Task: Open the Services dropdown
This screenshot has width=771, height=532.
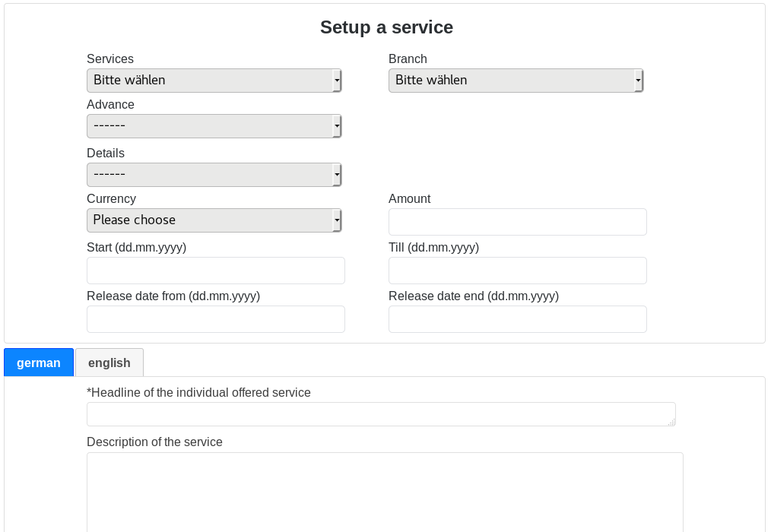Action: pyautogui.click(x=214, y=81)
